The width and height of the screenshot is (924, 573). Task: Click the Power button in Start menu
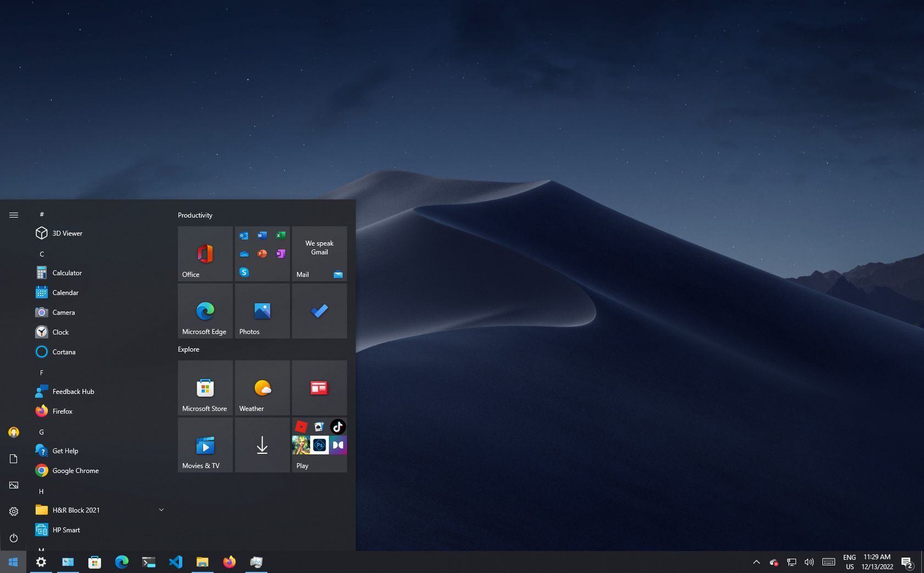[13, 538]
